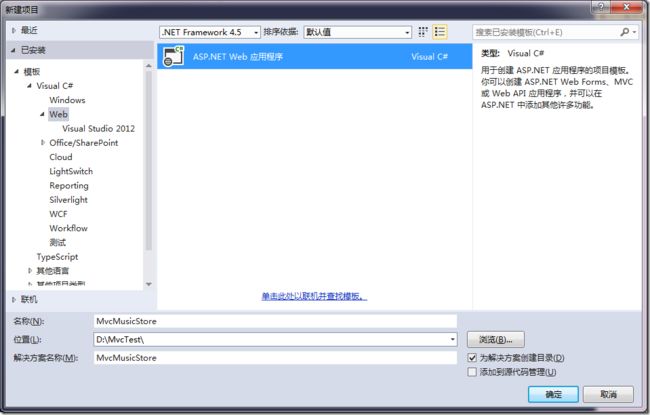This screenshot has height=415, width=650.
Task: Select Windows in the template tree
Action: tap(67, 100)
